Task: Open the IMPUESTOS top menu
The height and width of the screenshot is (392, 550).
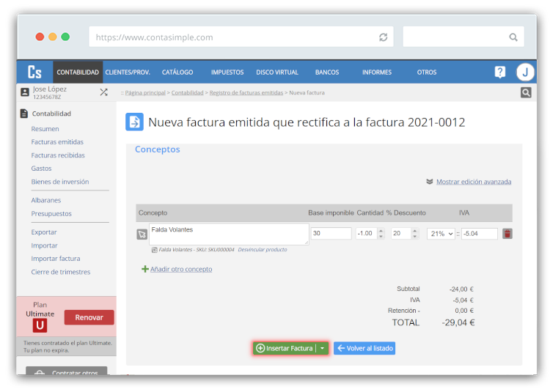Action: pyautogui.click(x=227, y=72)
